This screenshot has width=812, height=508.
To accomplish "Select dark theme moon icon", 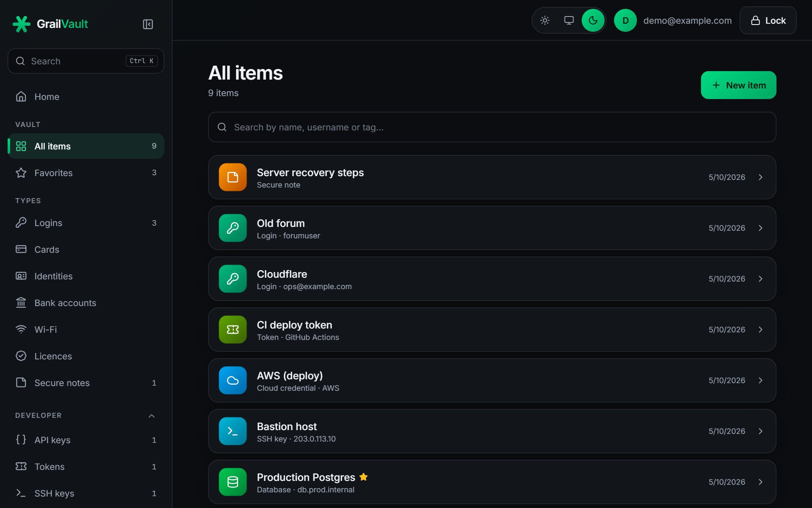I will (x=593, y=20).
